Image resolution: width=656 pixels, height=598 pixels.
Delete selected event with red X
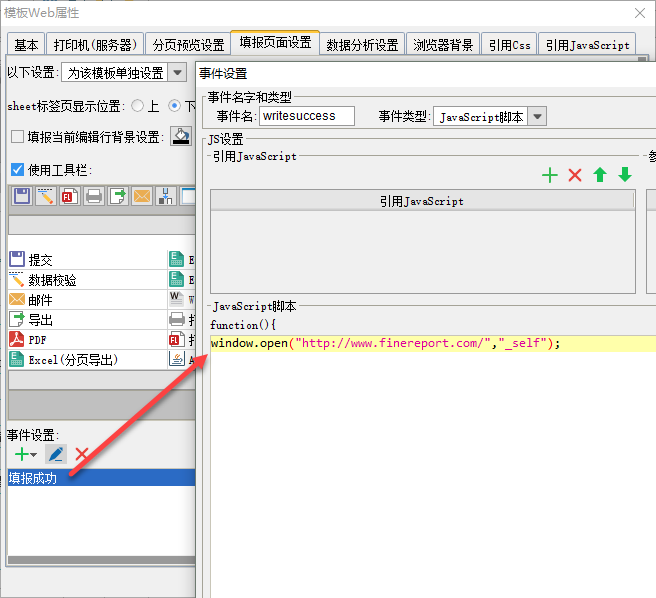82,454
